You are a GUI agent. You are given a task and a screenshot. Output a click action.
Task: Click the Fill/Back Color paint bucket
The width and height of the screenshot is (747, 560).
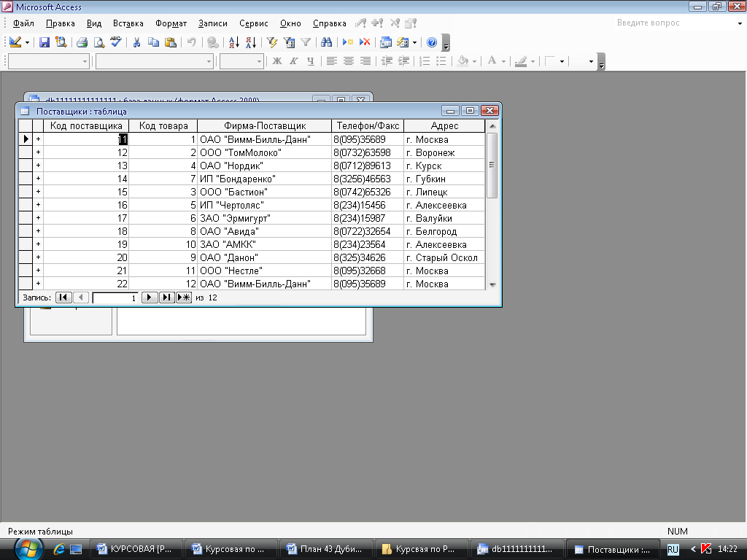(x=462, y=61)
